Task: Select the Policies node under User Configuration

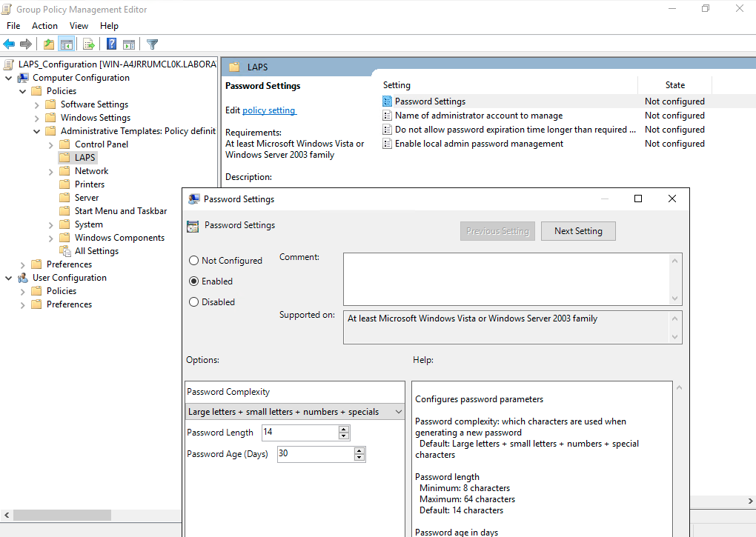Action: [62, 291]
